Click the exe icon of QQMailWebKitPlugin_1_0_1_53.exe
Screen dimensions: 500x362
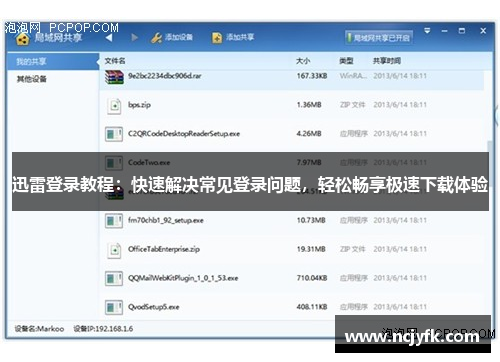coord(114,279)
